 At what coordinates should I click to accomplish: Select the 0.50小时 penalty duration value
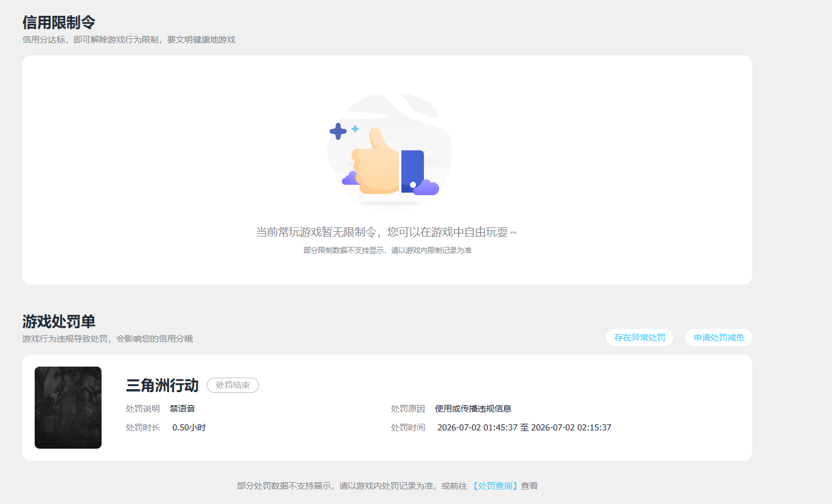click(x=189, y=427)
